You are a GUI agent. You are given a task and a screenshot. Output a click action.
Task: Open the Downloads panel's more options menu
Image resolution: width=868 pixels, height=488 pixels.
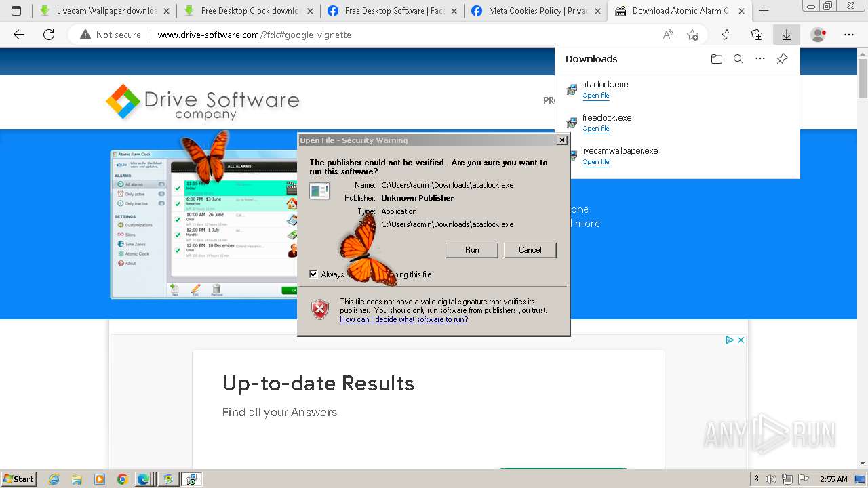coord(760,59)
